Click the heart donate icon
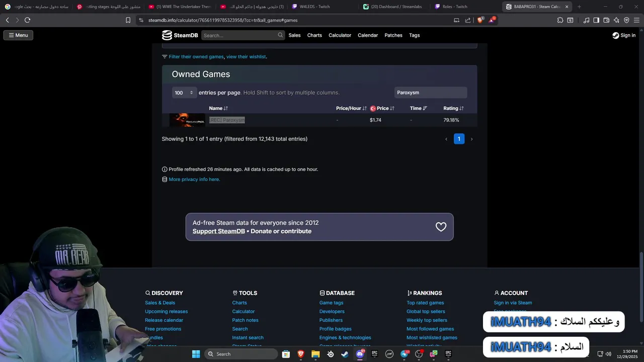 [x=441, y=227]
